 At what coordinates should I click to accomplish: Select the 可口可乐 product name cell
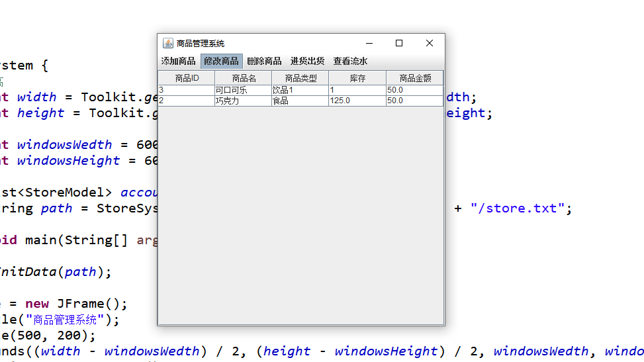pyautogui.click(x=243, y=90)
